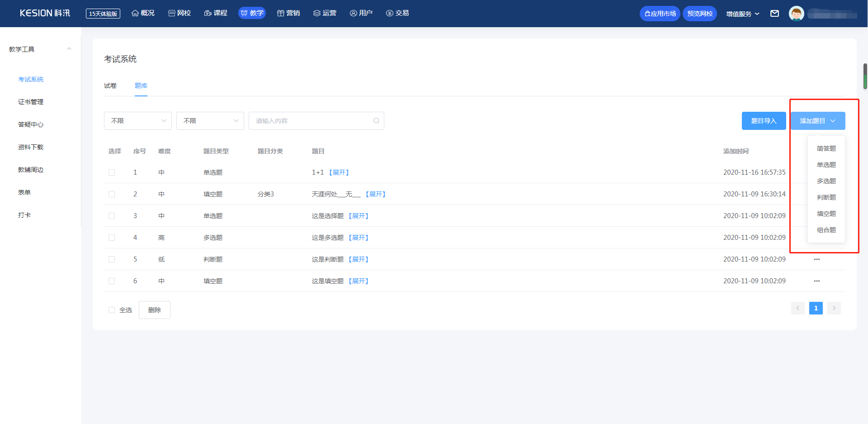
Task: Open 用户 in top navigation
Action: [361, 13]
